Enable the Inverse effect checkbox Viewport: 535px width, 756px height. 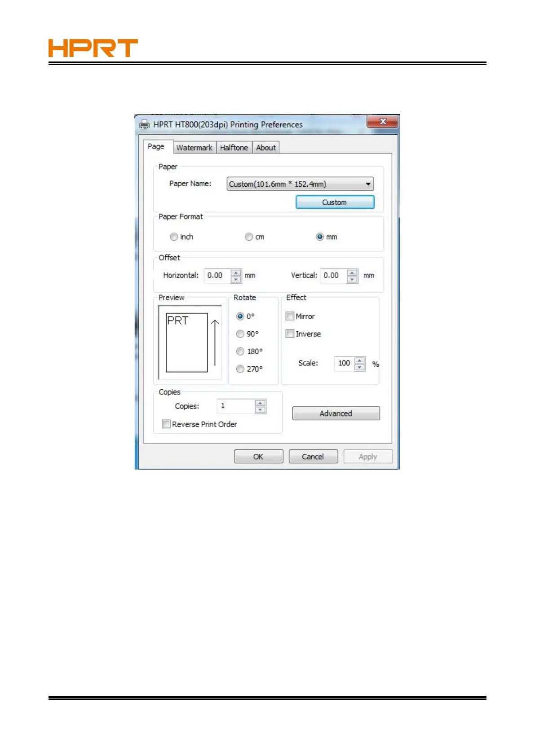click(290, 334)
